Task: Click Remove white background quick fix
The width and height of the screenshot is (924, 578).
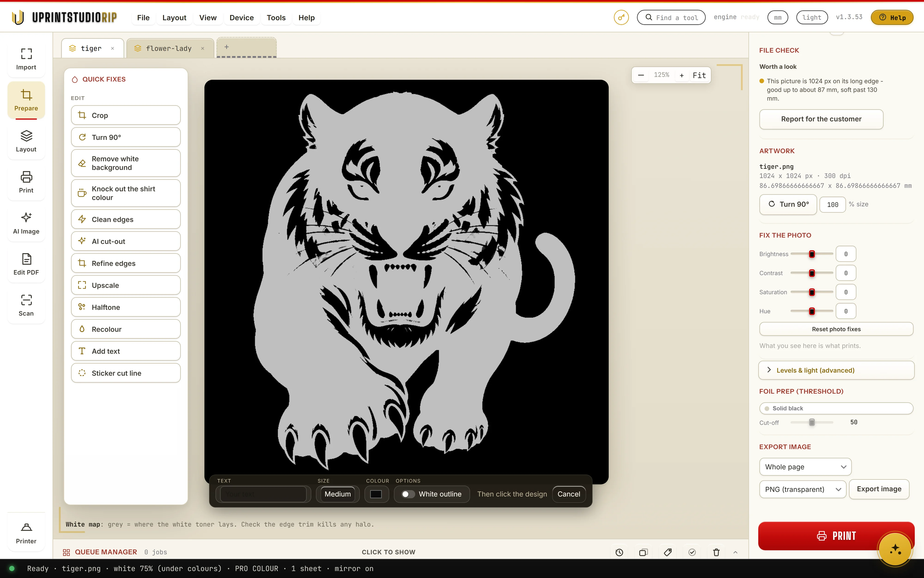Action: [x=126, y=163]
